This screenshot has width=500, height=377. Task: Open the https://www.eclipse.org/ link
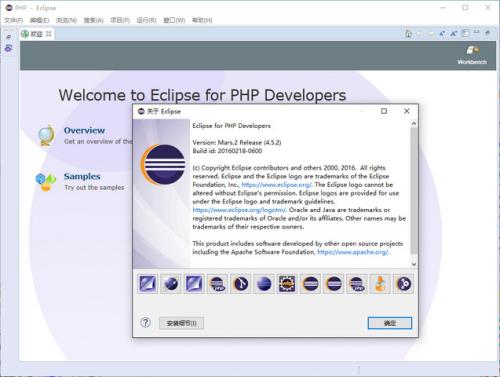point(276,185)
